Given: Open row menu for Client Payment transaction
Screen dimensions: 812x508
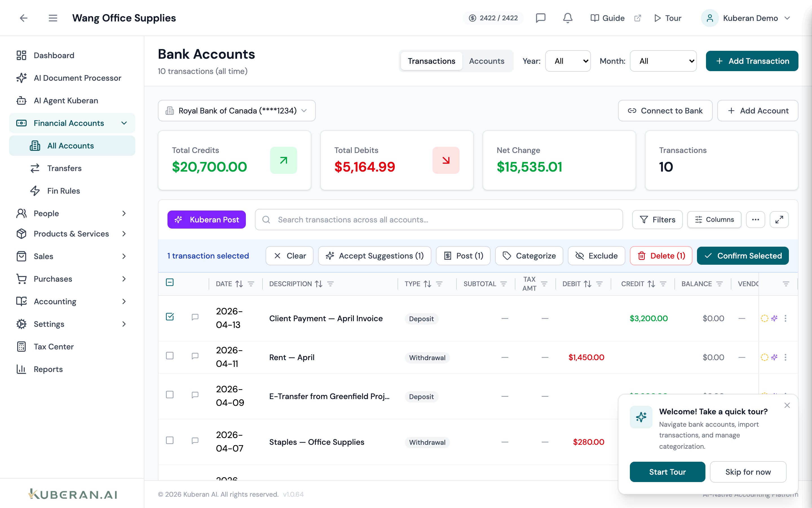Looking at the screenshot, I should (785, 318).
